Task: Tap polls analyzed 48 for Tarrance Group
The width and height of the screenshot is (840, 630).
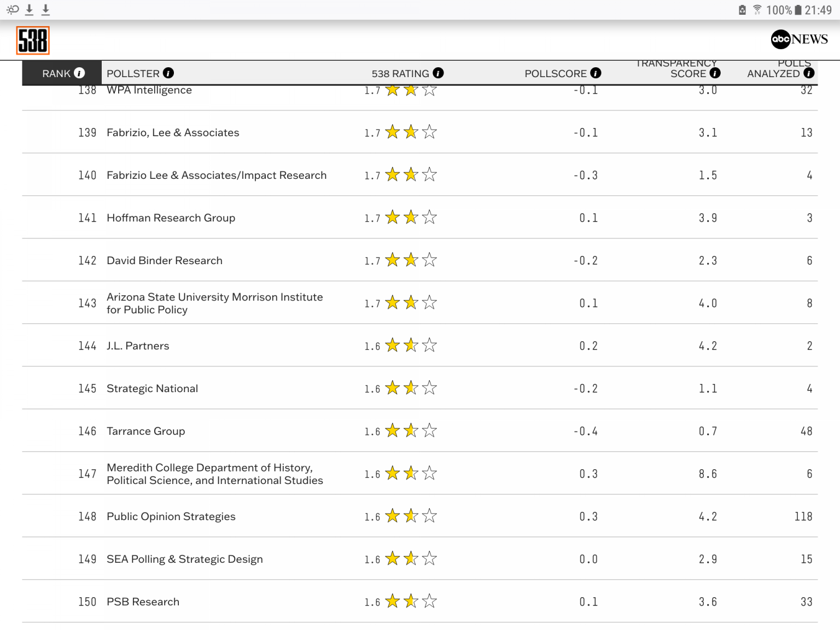Action: tap(807, 431)
